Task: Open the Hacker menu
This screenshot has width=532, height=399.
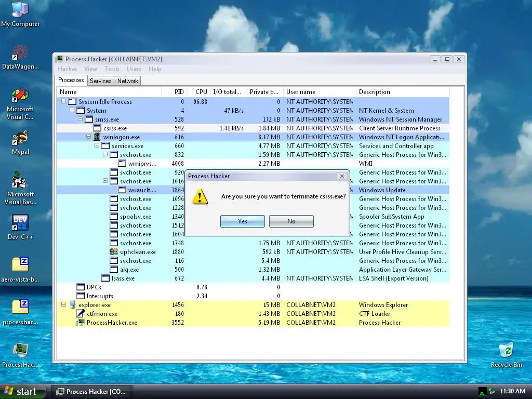Action: click(67, 69)
